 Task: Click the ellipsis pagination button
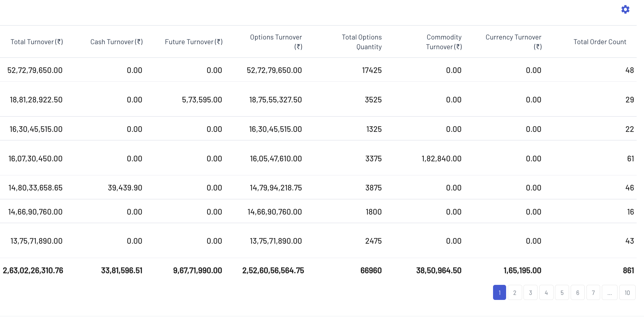coord(610,293)
